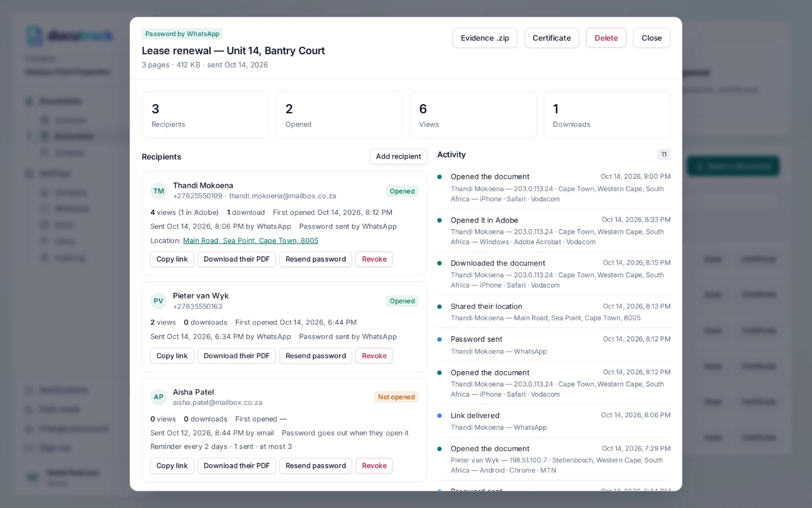
Task: Download Thandi Mokoena's PDF
Action: [236, 259]
